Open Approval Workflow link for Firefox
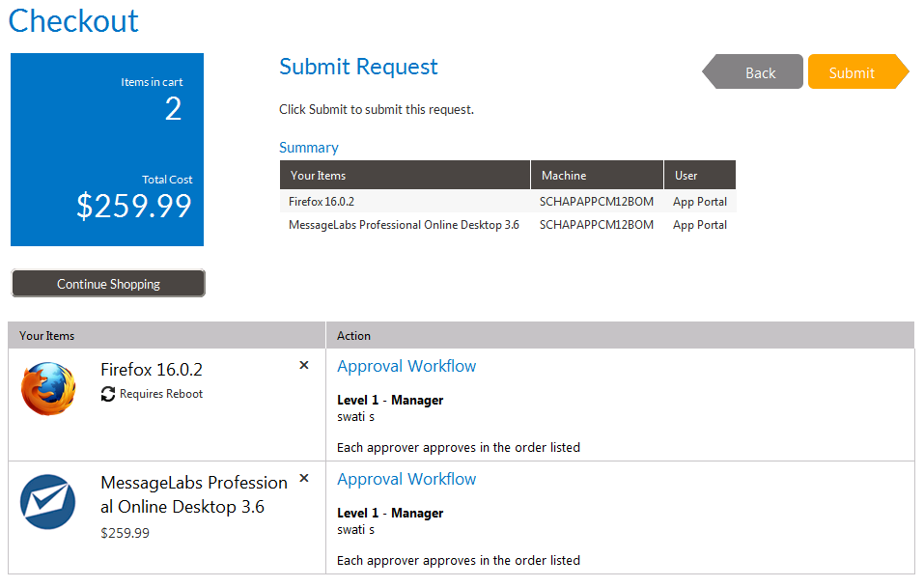Screen dimensions: 924x587 406,366
